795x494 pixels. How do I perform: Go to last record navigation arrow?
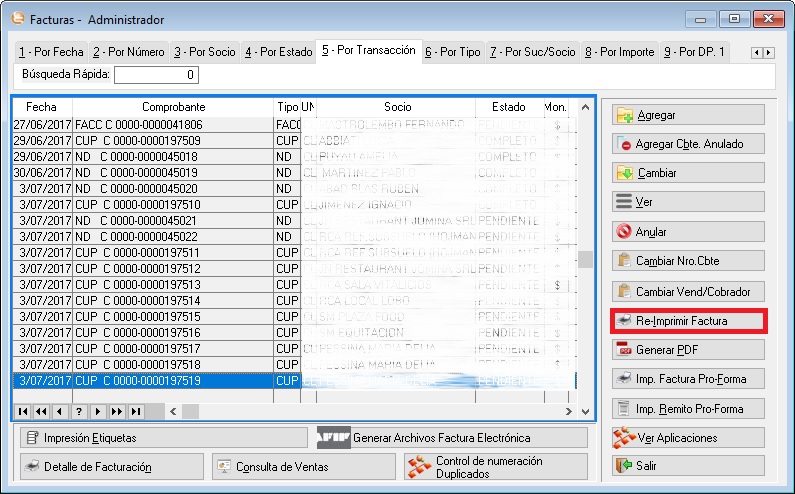tap(135, 411)
